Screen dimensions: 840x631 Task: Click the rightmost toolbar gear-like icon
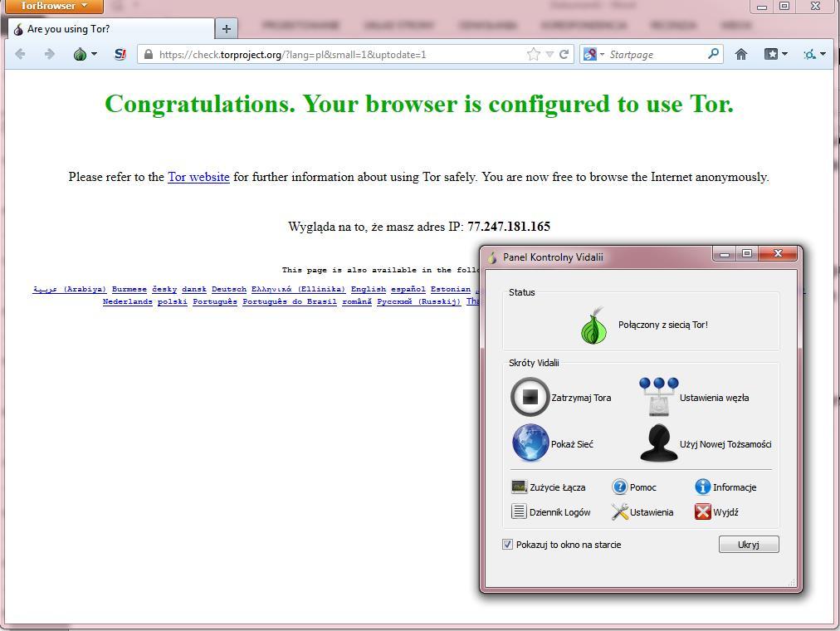click(809, 54)
